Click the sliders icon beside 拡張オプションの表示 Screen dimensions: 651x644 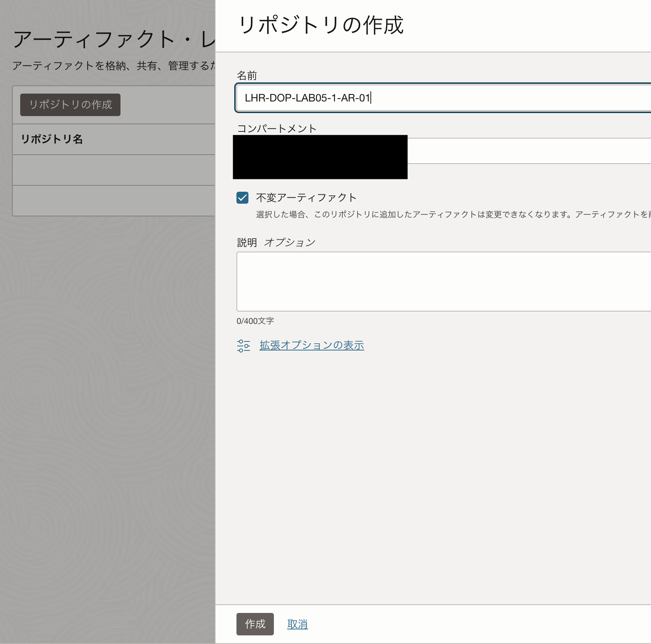point(244,346)
